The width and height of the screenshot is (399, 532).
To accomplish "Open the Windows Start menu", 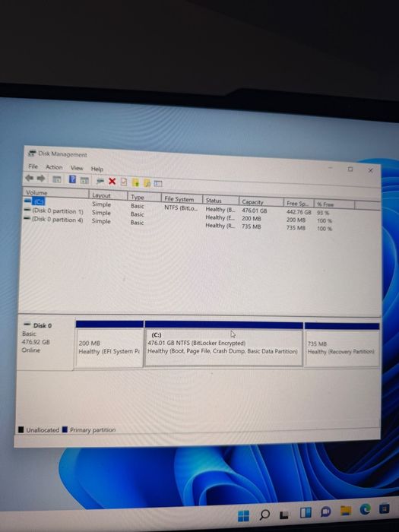I will pyautogui.click(x=243, y=516).
